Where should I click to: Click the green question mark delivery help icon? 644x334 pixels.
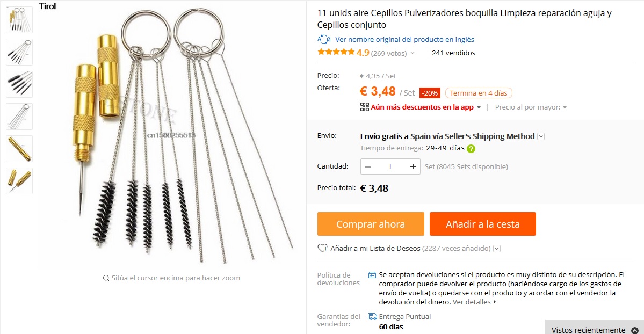click(471, 149)
